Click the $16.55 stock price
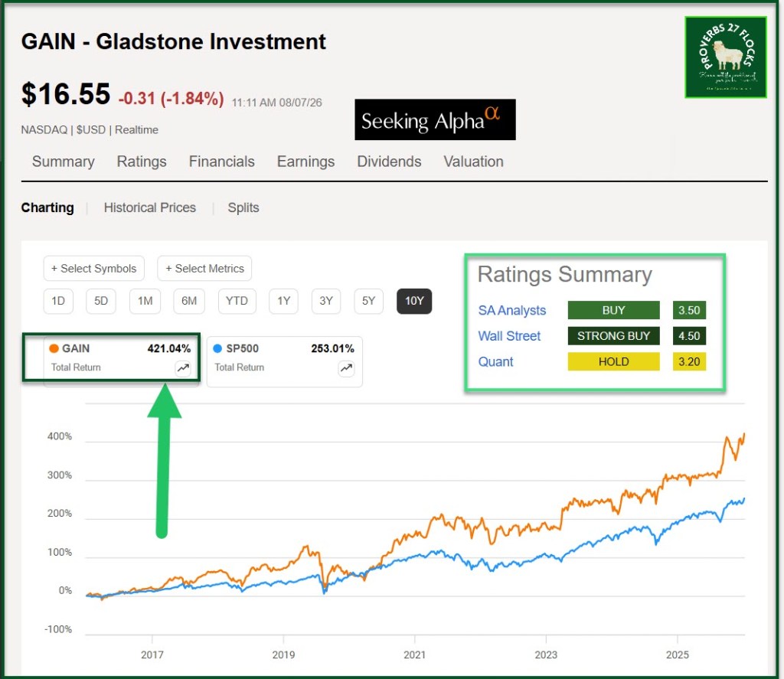Screen dimensions: 784x679 coord(66,94)
